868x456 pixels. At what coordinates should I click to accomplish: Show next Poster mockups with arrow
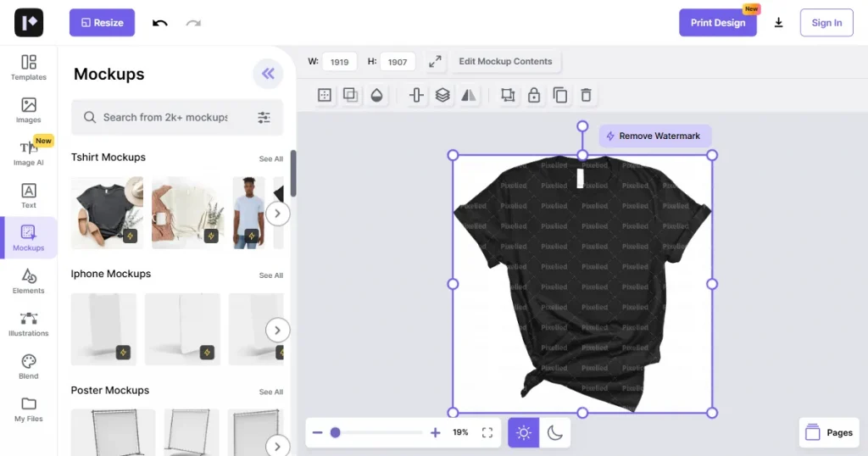[277, 446]
